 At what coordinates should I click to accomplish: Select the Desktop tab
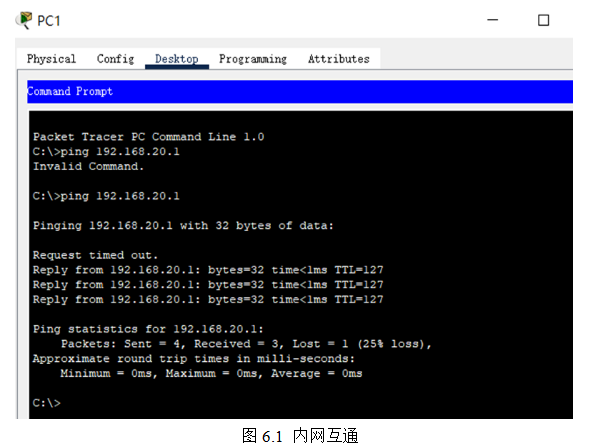(x=177, y=59)
